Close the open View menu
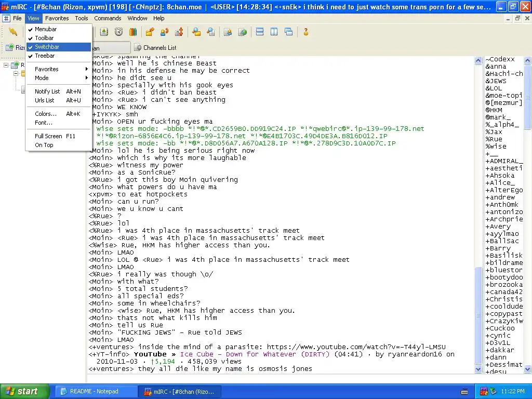This screenshot has width=532, height=399. 33,18
